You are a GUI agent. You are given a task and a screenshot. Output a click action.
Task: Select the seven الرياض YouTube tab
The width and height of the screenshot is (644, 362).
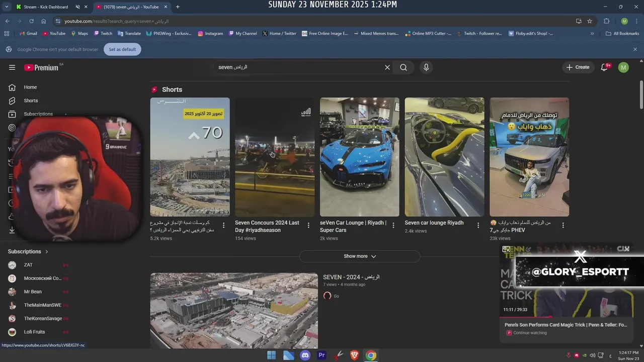(131, 7)
